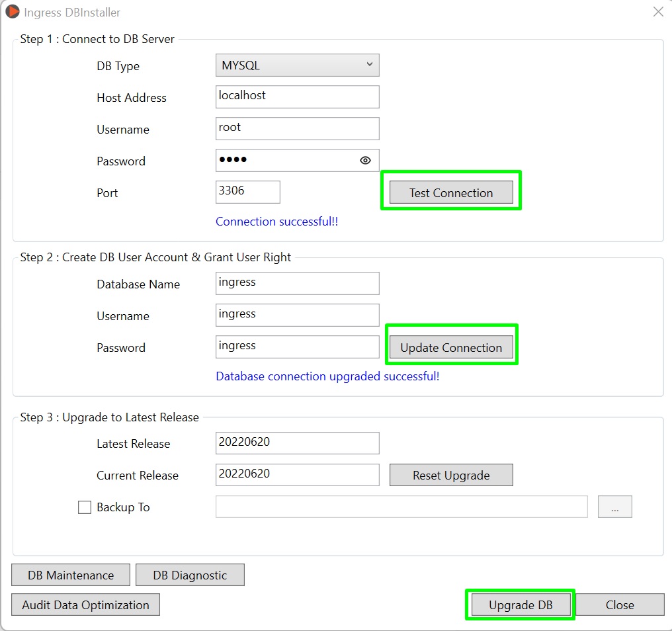The height and width of the screenshot is (631, 672).
Task: Click the Step 1 Username field containing root
Action: tap(298, 128)
